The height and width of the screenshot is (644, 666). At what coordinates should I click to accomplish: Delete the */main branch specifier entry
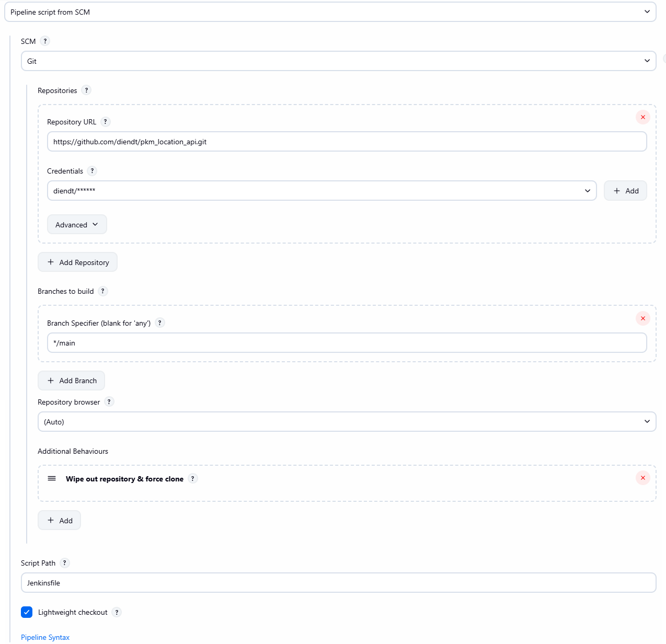[x=642, y=318]
